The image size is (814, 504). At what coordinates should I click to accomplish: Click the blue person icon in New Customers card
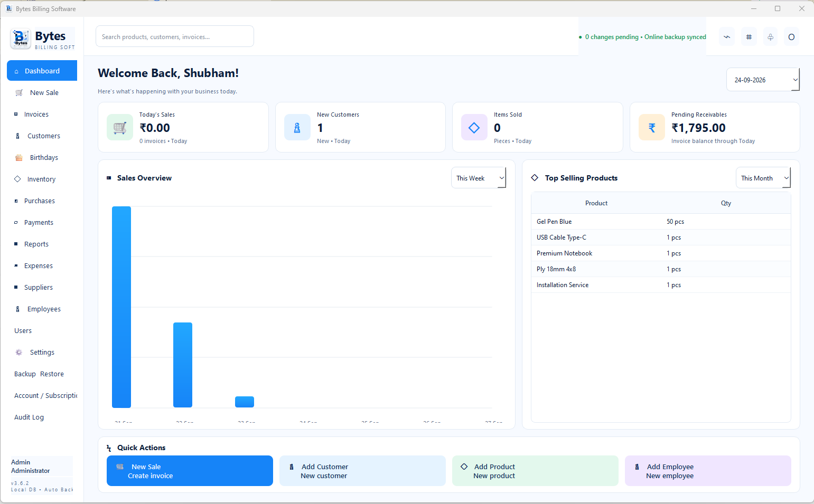click(x=297, y=128)
